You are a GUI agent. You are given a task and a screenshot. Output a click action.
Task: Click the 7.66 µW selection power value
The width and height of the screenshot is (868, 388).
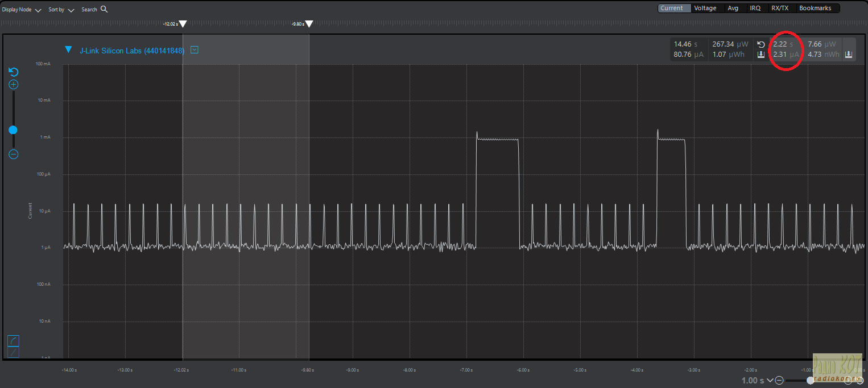point(822,44)
